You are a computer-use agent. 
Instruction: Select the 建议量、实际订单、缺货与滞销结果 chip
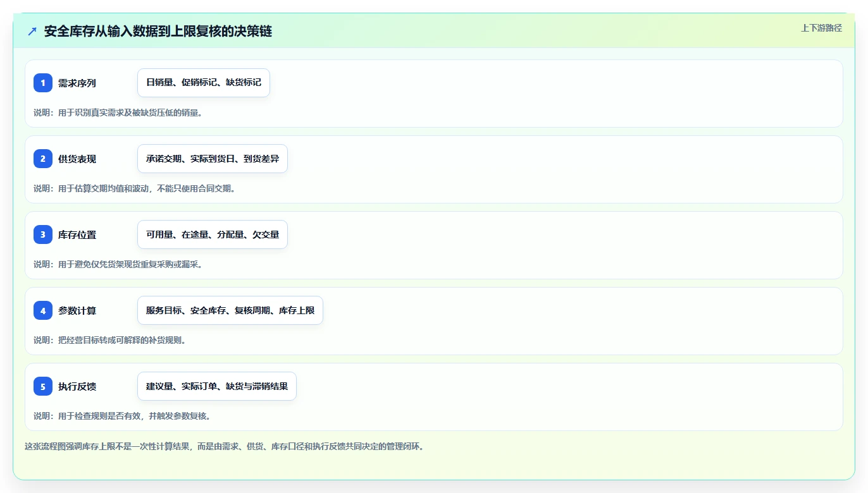(x=217, y=386)
